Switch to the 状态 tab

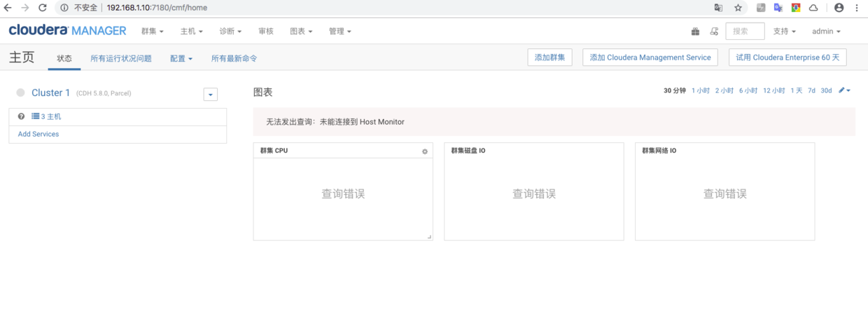(64, 58)
